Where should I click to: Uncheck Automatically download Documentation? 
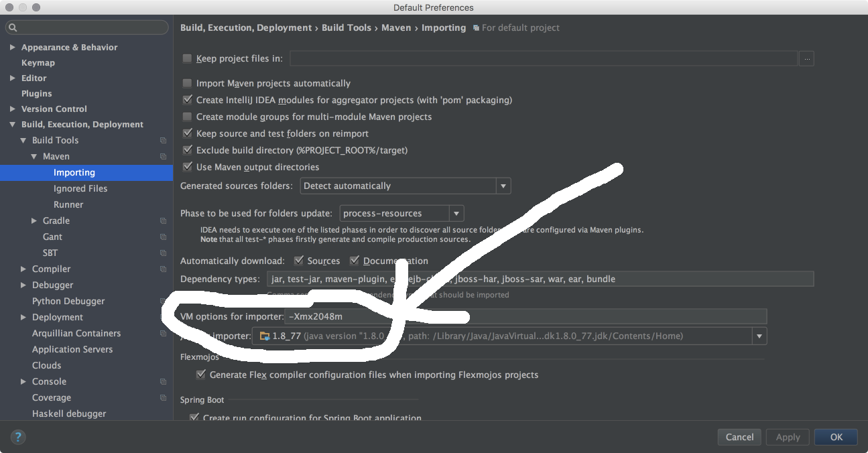(x=355, y=261)
